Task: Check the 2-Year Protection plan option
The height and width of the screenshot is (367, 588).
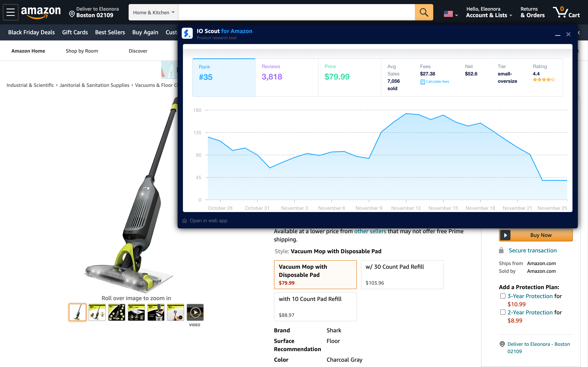Action: point(503,312)
